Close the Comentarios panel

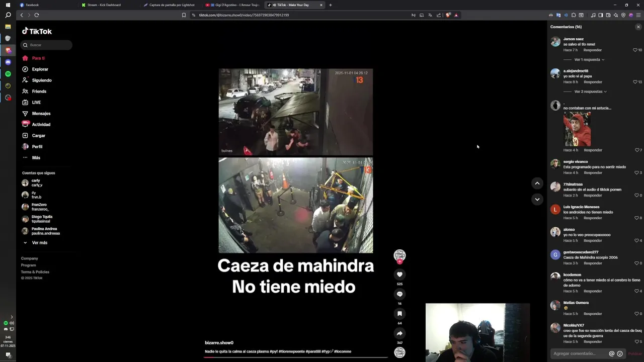click(x=638, y=27)
